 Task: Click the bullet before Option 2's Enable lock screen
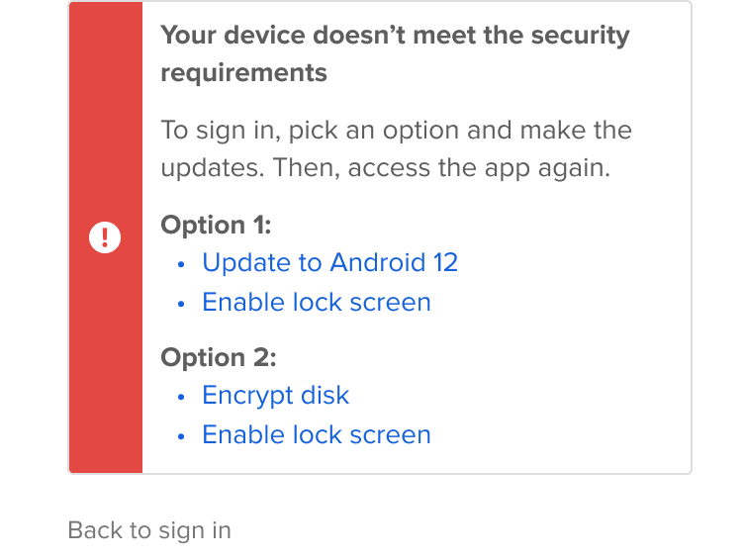pyautogui.click(x=181, y=436)
